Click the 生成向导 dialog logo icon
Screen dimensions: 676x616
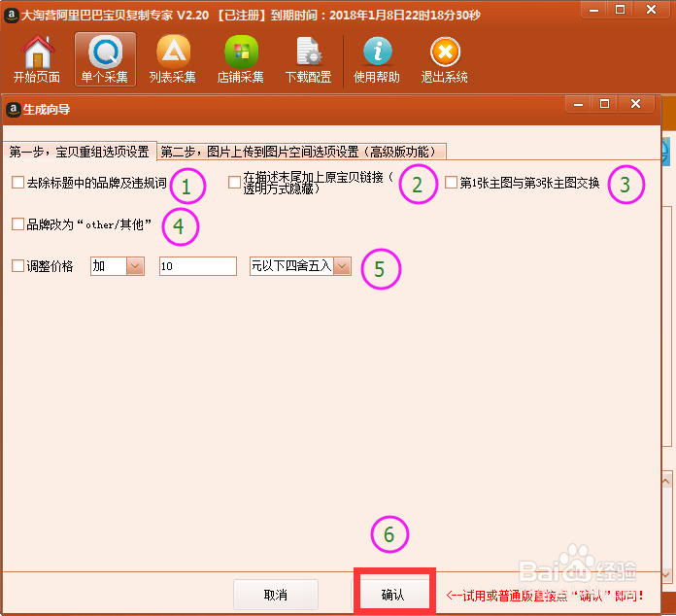(14, 110)
